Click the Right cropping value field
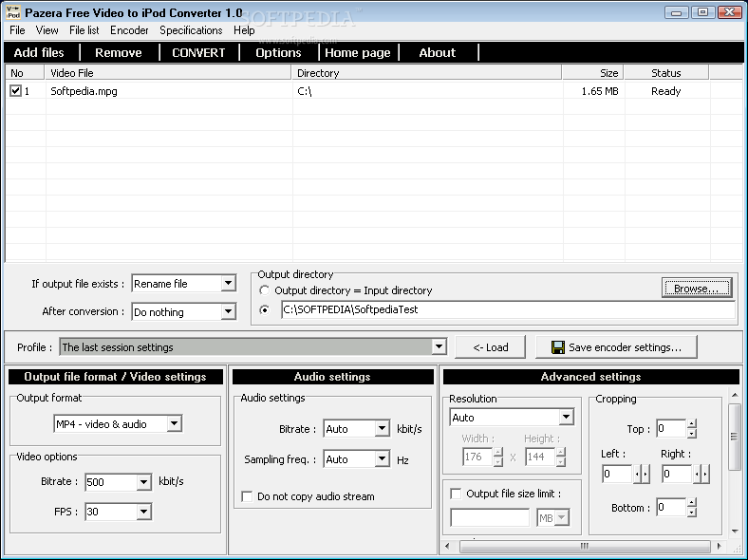The image size is (748, 560). [x=677, y=475]
